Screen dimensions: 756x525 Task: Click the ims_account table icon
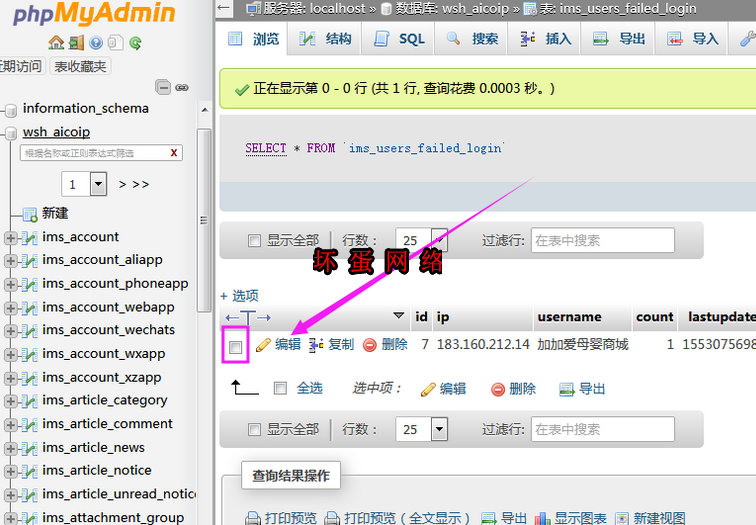(x=29, y=238)
